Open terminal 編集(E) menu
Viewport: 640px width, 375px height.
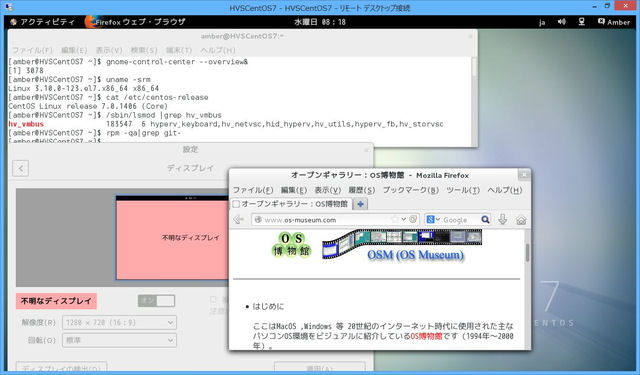(x=74, y=50)
